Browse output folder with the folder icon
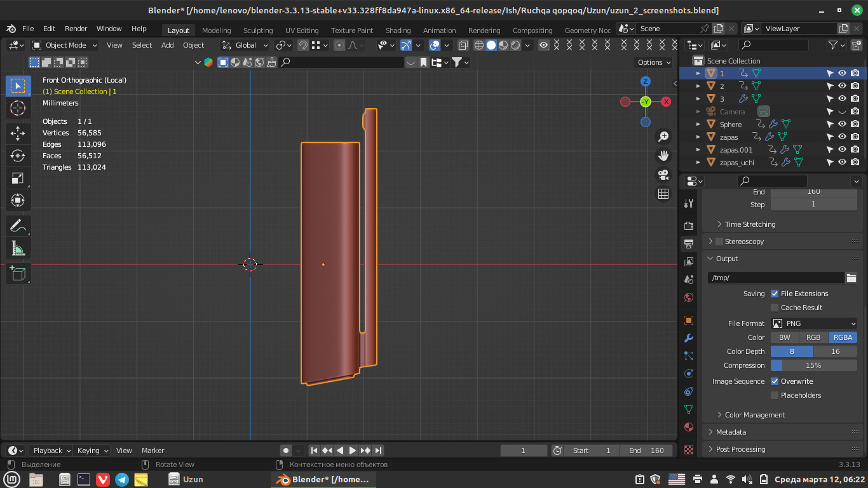The image size is (868, 488). click(x=851, y=278)
